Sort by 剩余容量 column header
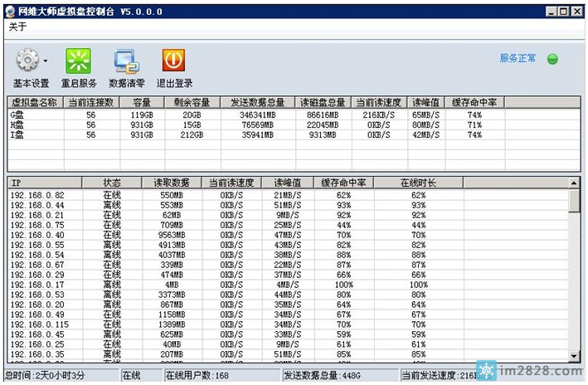The image size is (588, 385). pyautogui.click(x=192, y=102)
